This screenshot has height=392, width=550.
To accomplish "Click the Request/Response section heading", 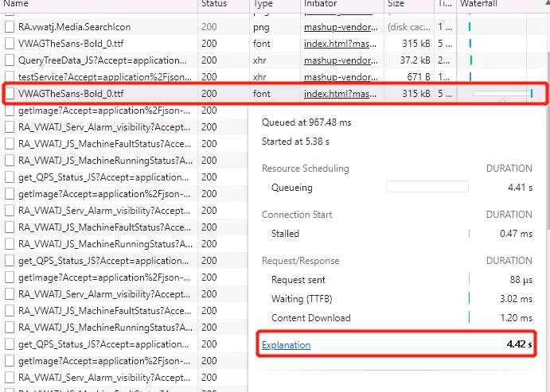I will pos(301,261).
